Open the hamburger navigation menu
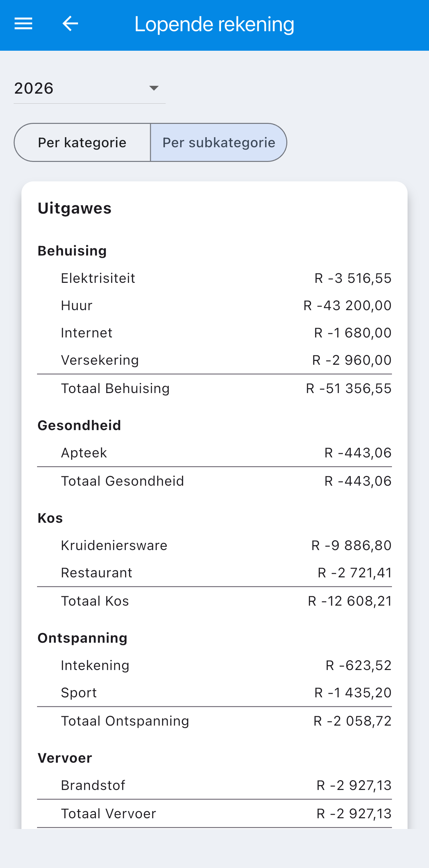429x868 pixels. (x=23, y=24)
